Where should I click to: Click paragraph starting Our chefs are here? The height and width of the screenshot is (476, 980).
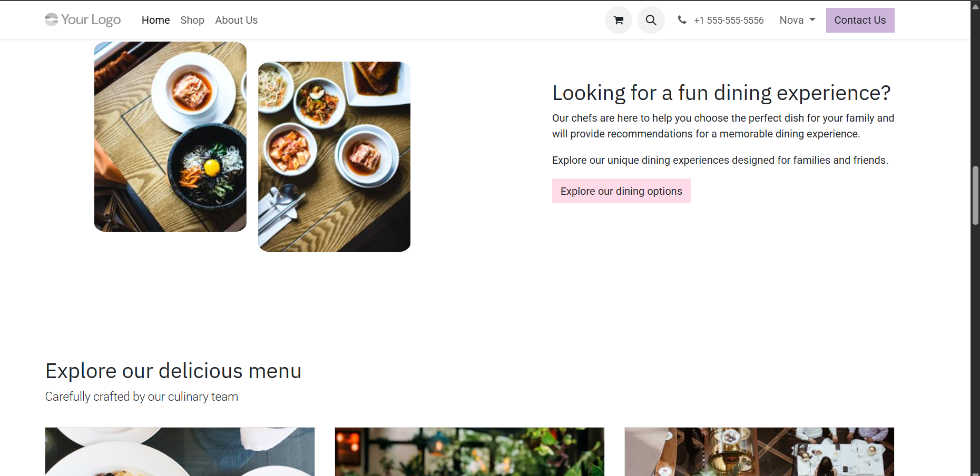click(x=723, y=126)
